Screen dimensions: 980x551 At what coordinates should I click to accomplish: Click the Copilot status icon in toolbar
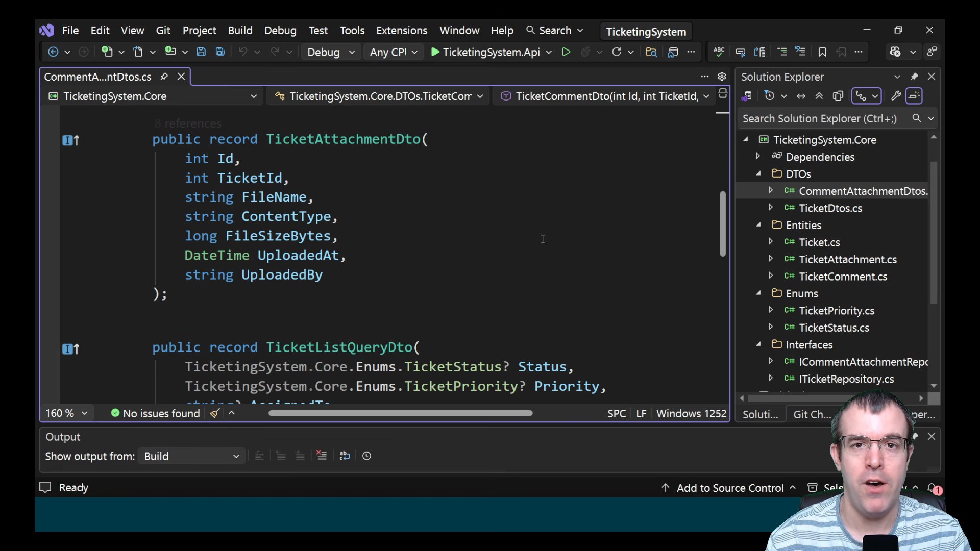(x=895, y=52)
